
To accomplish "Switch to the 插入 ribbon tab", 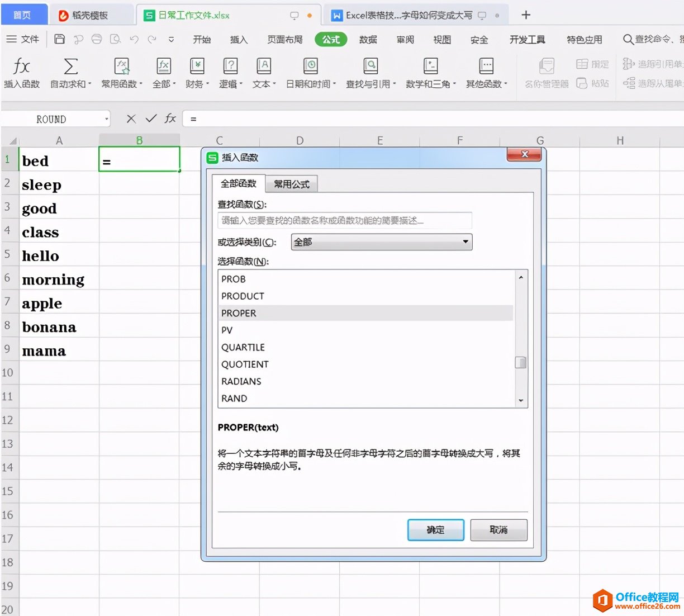I will (239, 40).
